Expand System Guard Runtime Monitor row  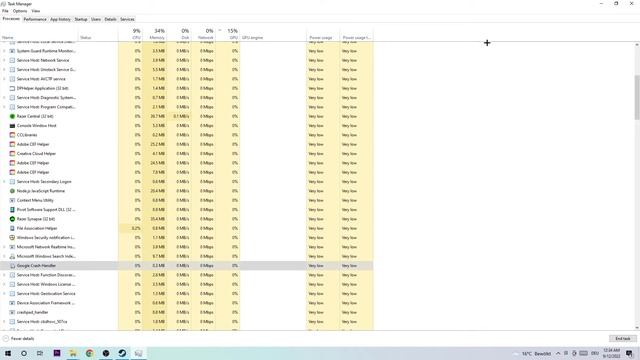coord(4,51)
